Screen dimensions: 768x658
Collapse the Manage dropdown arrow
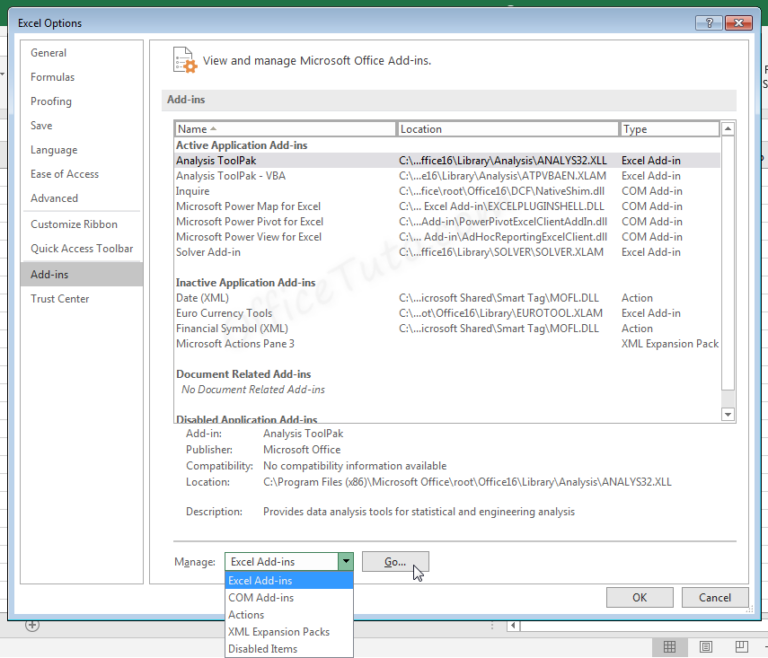click(x=346, y=562)
